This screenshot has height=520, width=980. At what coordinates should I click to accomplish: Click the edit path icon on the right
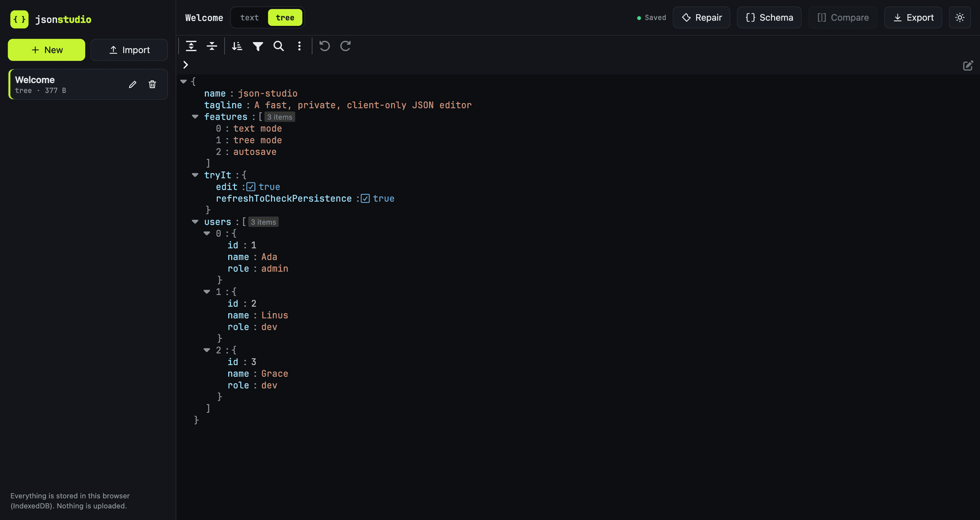[x=968, y=66]
